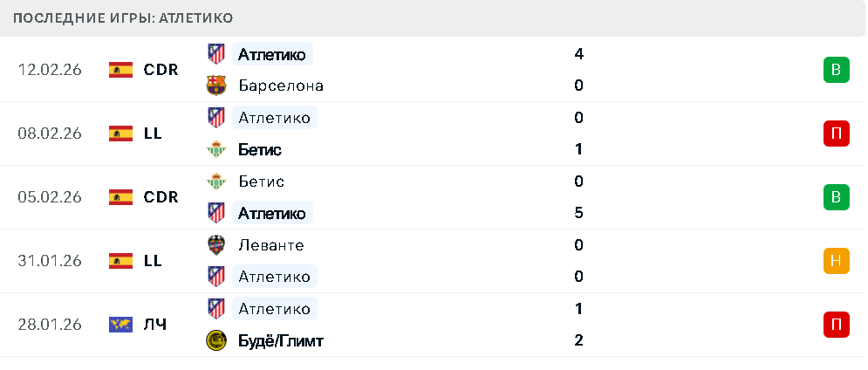Click Betis crest in 05.02.26 match
The width and height of the screenshot is (868, 370).
[x=215, y=182]
